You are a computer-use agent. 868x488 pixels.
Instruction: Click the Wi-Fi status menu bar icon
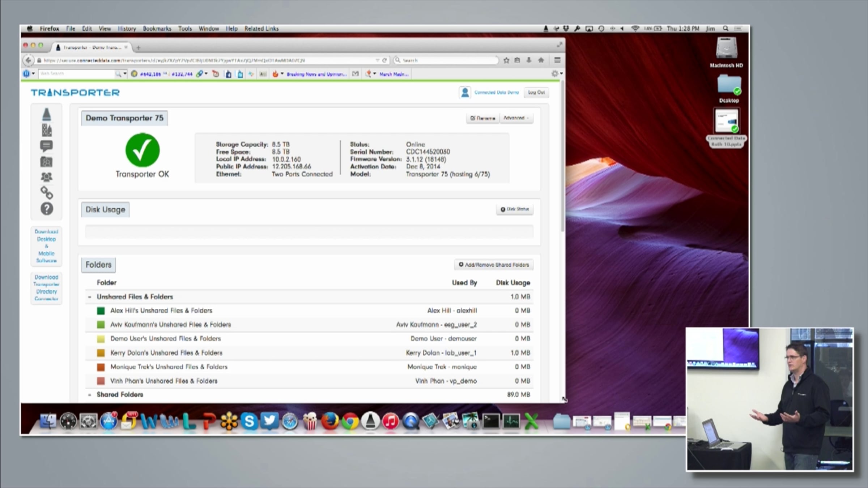point(635,29)
